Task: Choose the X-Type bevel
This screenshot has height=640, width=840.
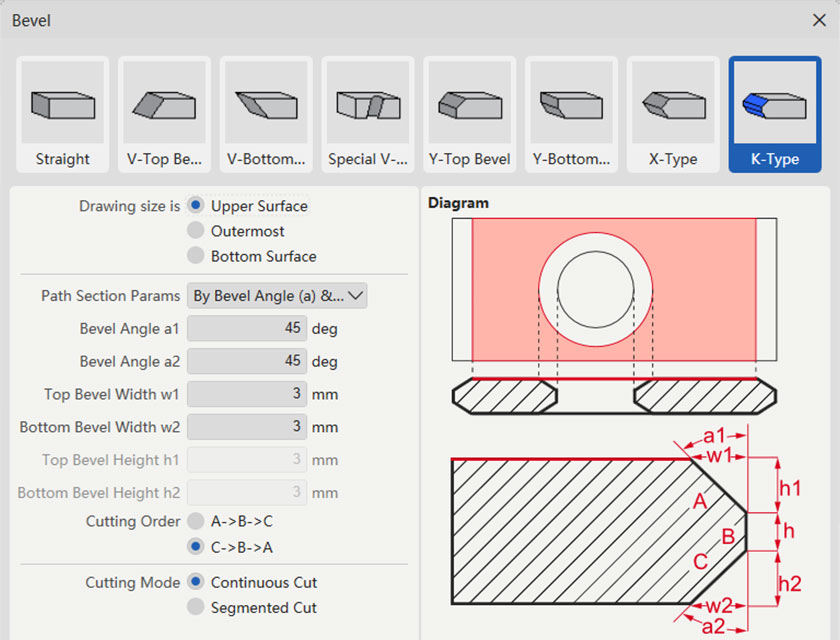Action: coord(673,110)
